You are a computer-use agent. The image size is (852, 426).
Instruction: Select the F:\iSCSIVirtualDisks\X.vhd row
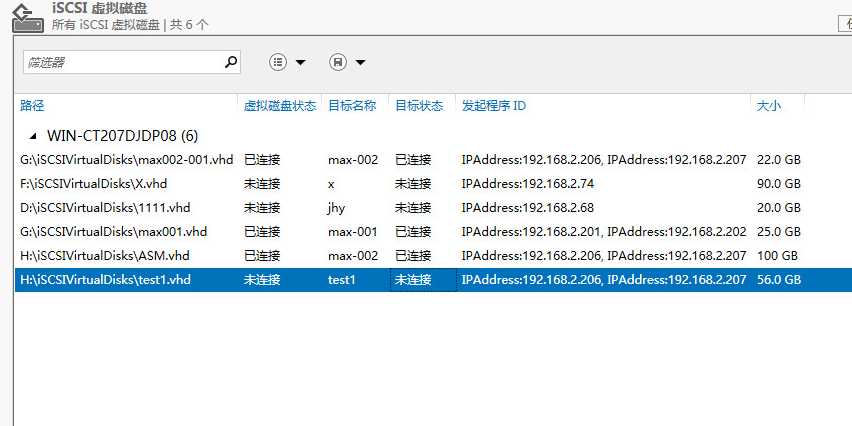[433, 184]
